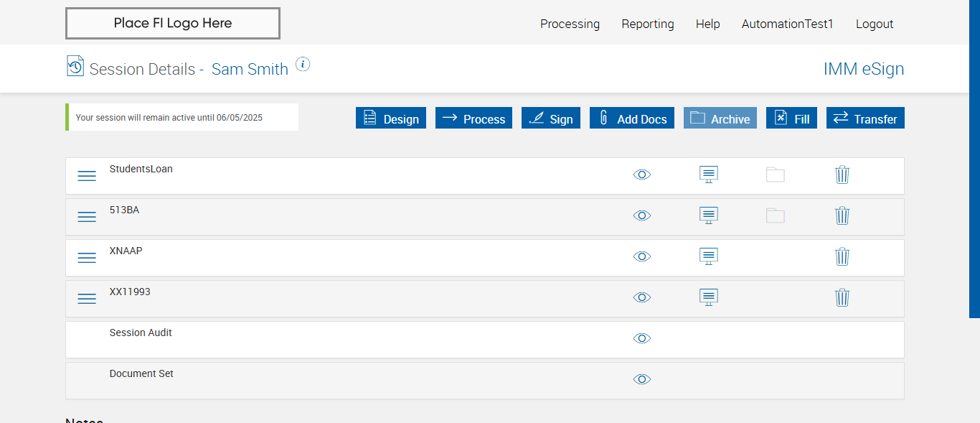Log out using the Logout link
Image resolution: width=980 pixels, height=423 pixels.
pyautogui.click(x=875, y=24)
